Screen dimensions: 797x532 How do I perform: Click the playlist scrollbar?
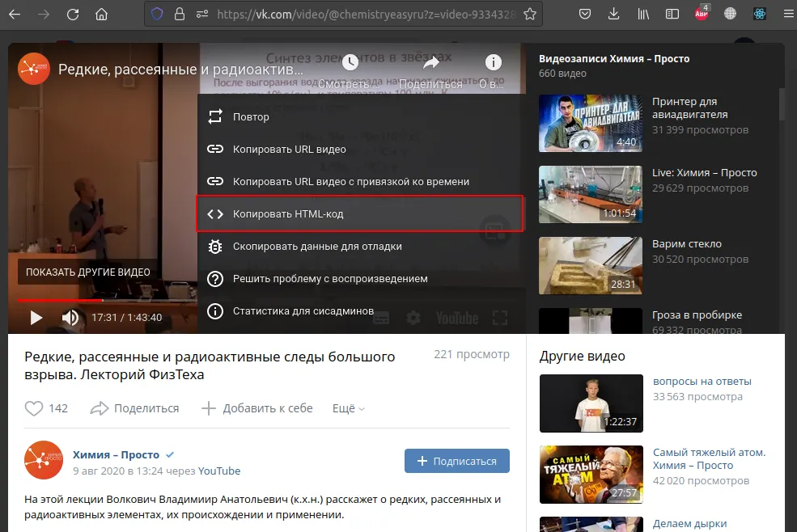[x=782, y=104]
